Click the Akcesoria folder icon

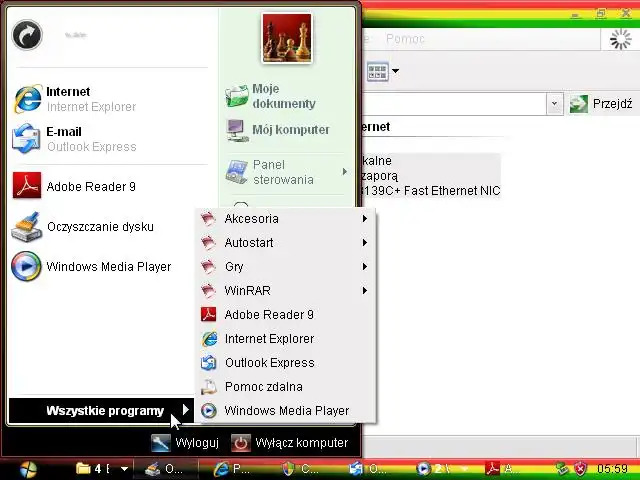point(208,219)
